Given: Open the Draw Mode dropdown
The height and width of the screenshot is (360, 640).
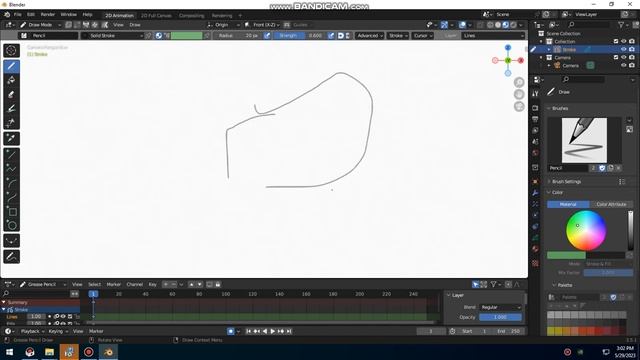Looking at the screenshot, I should (40, 25).
